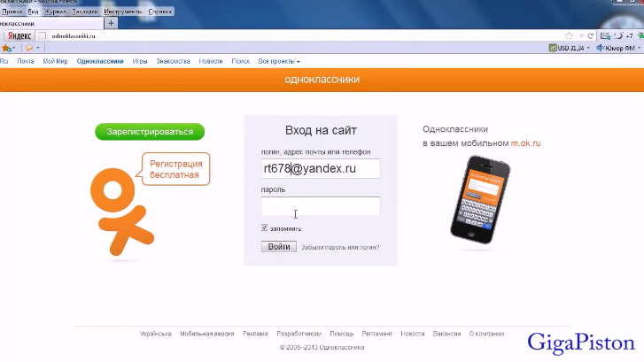This screenshot has height=362, width=644.
Task: Open Помощь footer link
Action: pyautogui.click(x=342, y=334)
